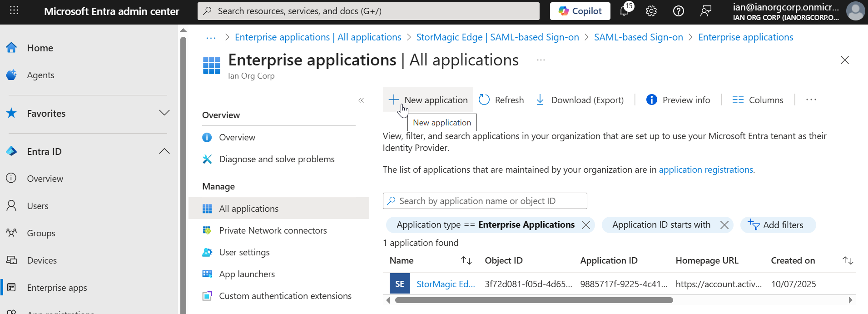Select All applications in the Manage menu
The image size is (868, 314).
(279, 208)
